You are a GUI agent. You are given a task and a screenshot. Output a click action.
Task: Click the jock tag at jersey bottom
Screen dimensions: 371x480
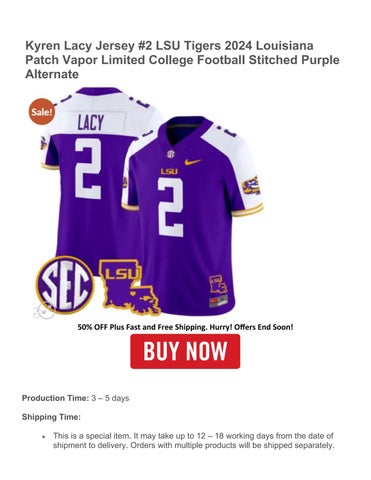pyautogui.click(x=219, y=301)
